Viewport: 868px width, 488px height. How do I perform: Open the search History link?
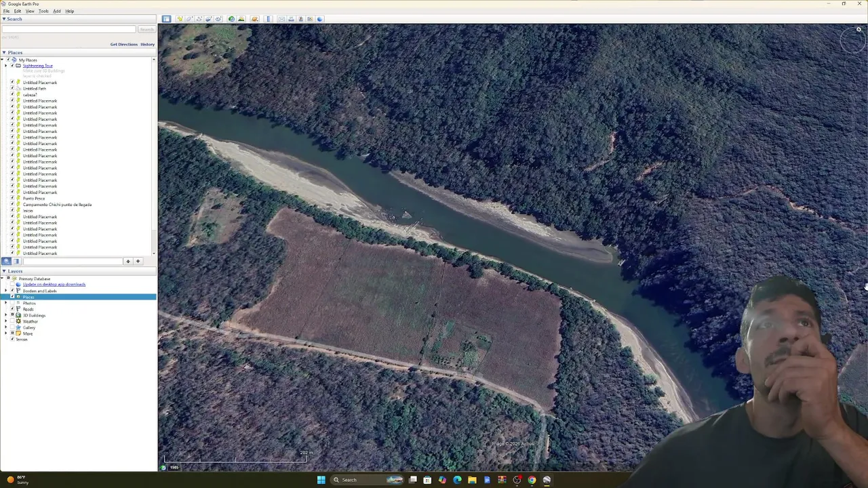(147, 44)
